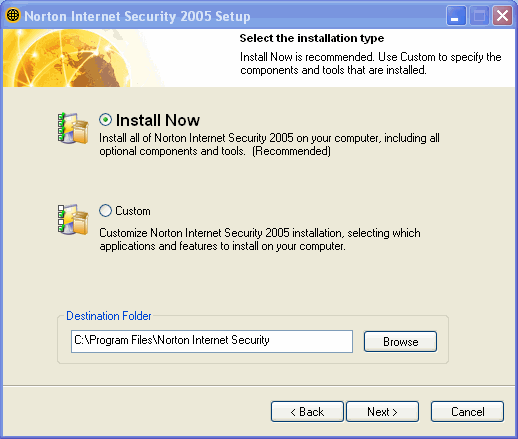The height and width of the screenshot is (439, 518).
Task: Click the Custom installation package icon
Action: pos(73,220)
